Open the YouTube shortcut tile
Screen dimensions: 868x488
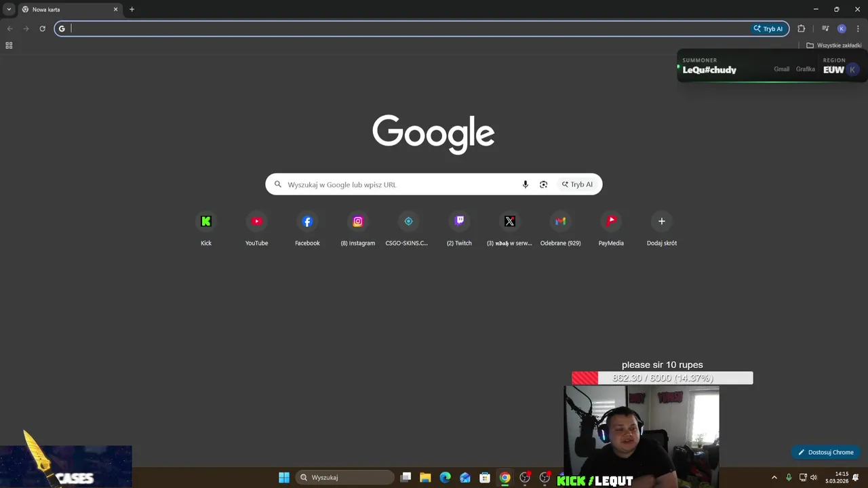256,229
